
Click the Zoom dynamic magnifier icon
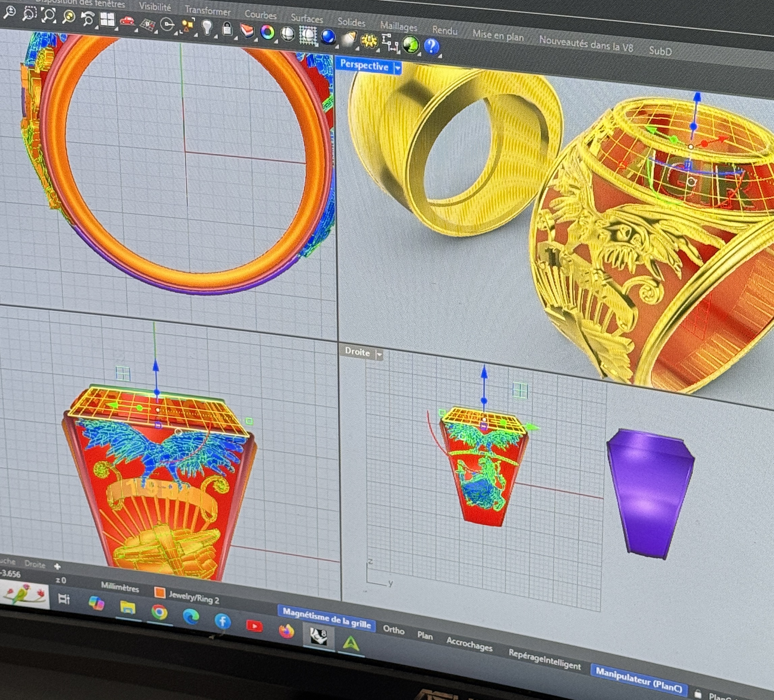(x=9, y=12)
